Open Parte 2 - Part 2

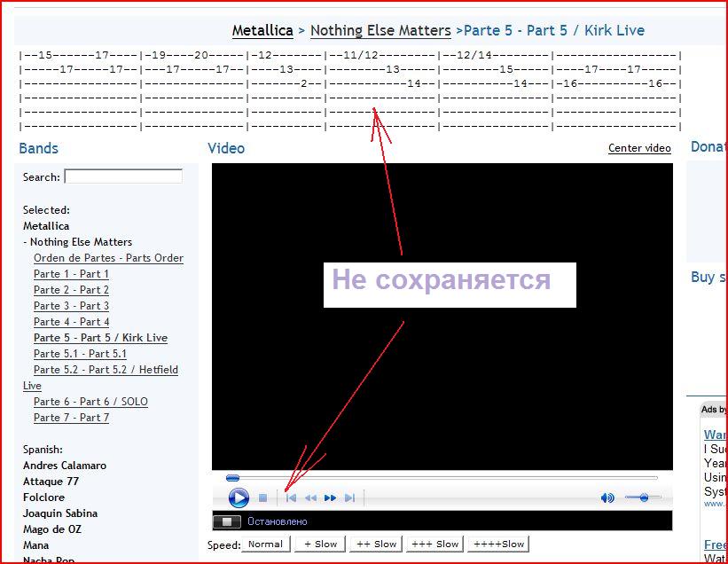coord(71,290)
